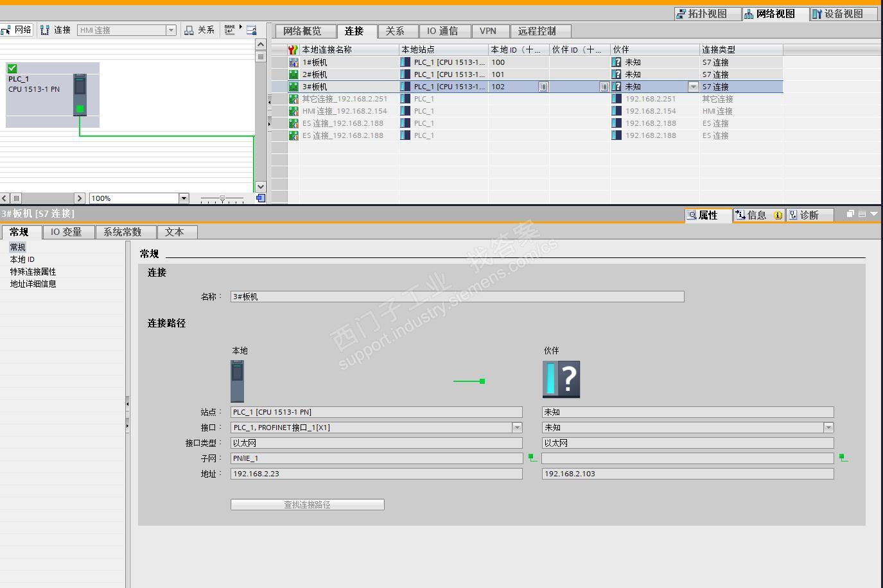Screen dimensions: 883x588
Task: Switch to the 诊断 diagnostics tab
Action: pos(809,215)
